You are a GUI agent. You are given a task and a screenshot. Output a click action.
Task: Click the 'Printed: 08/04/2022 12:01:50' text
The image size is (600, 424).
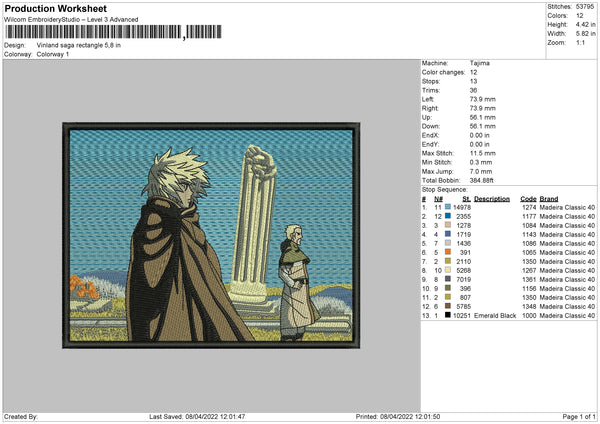click(398, 416)
